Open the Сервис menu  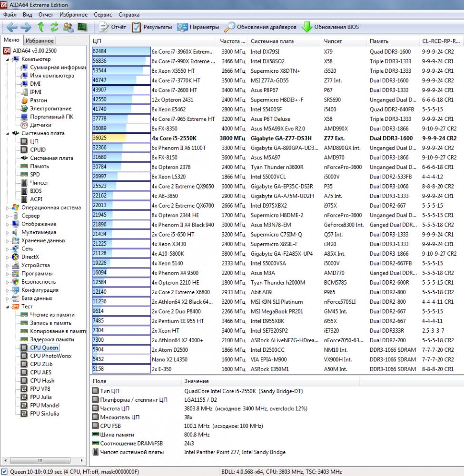(103, 15)
